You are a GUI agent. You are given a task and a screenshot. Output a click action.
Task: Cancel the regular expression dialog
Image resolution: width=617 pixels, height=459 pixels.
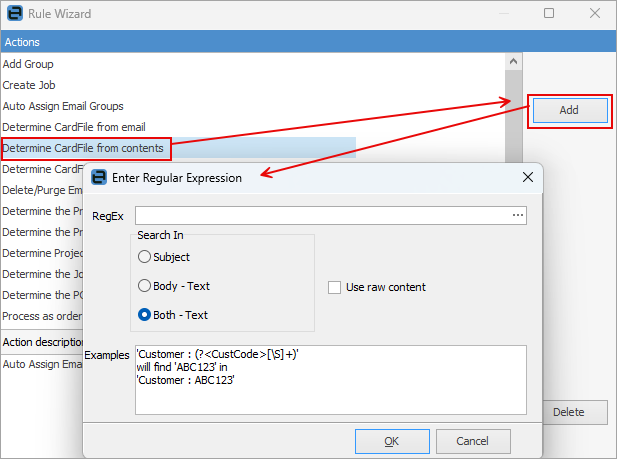[473, 441]
